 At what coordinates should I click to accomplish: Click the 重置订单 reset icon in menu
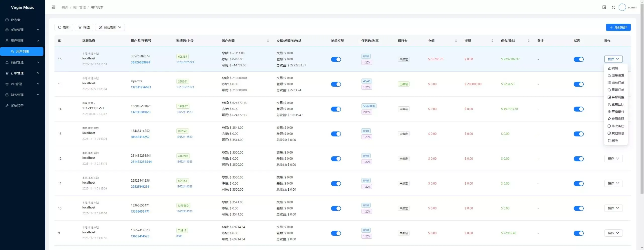[x=609, y=90]
